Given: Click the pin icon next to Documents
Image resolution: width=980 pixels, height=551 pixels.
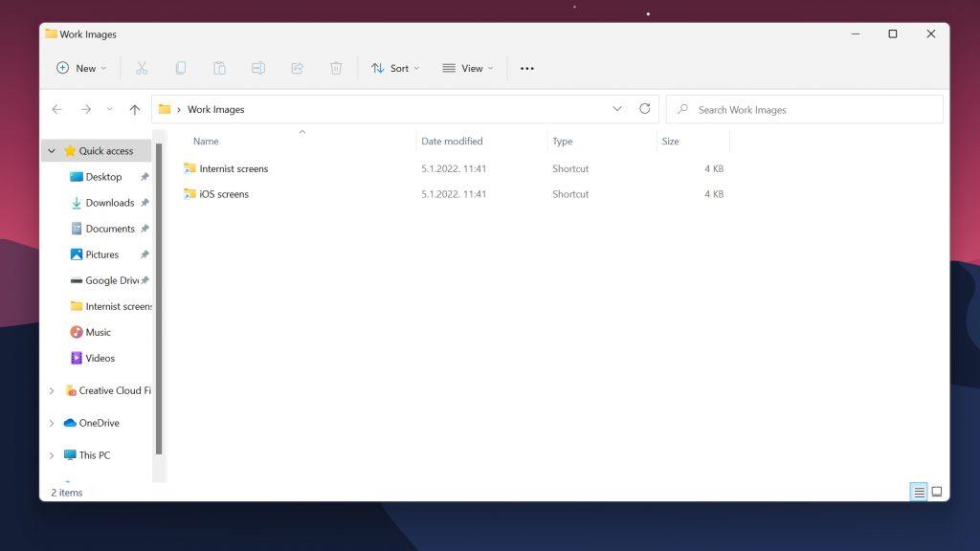Looking at the screenshot, I should pos(145,229).
